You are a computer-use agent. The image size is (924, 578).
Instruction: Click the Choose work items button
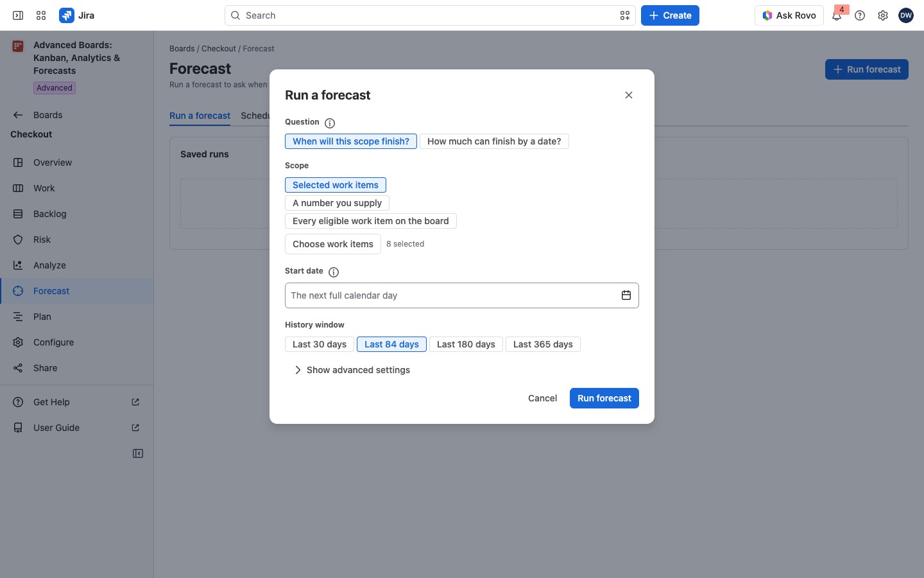click(333, 244)
